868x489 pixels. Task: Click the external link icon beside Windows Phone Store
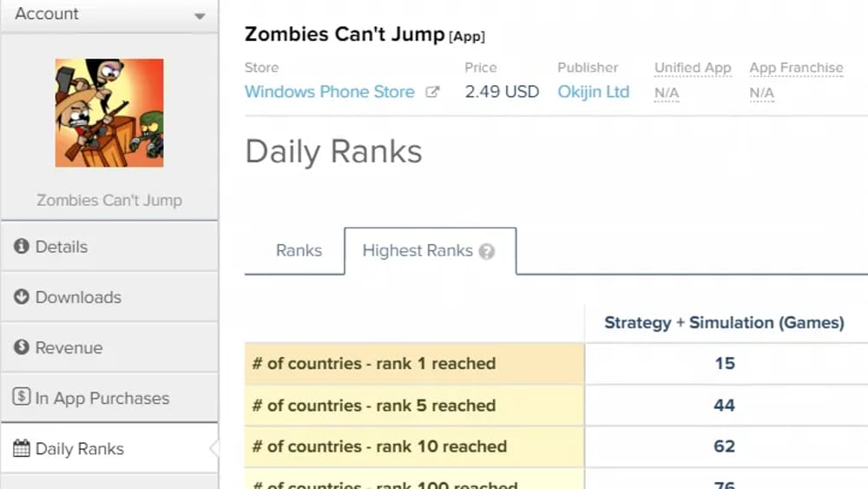pos(432,92)
